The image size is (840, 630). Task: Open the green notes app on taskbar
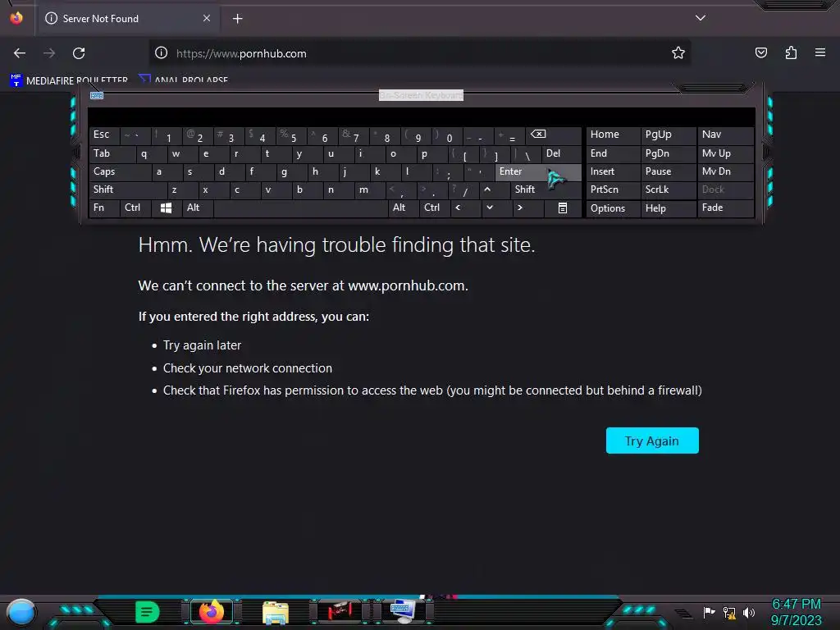pos(147,612)
